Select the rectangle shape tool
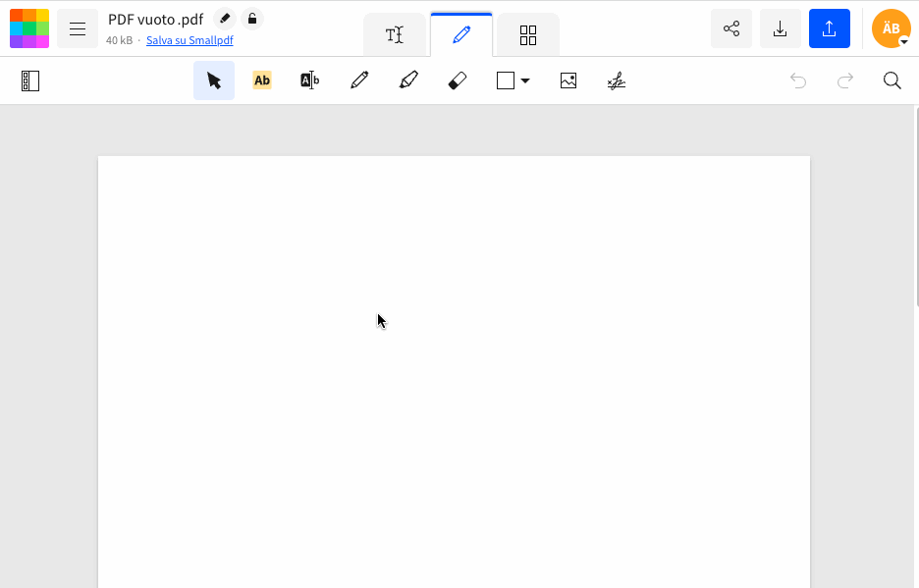 click(x=506, y=80)
